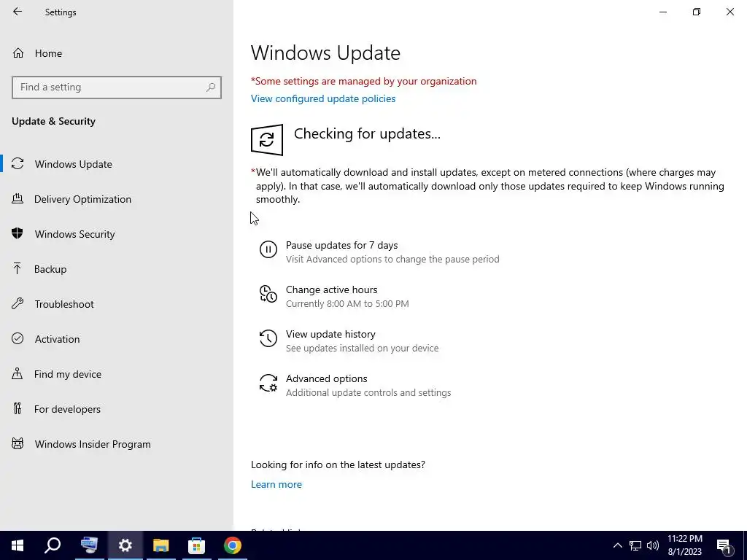Click the Activation checkmark circle icon
This screenshot has height=560, width=747.
coord(18,338)
